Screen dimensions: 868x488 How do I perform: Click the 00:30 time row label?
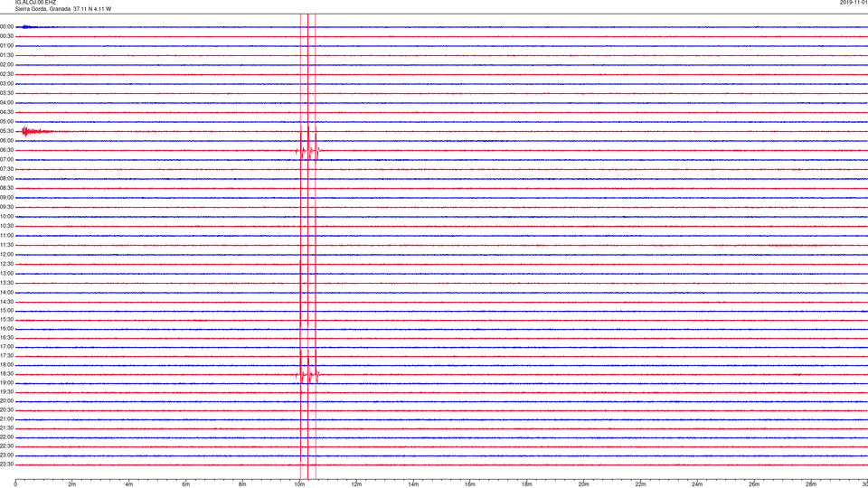click(x=6, y=36)
